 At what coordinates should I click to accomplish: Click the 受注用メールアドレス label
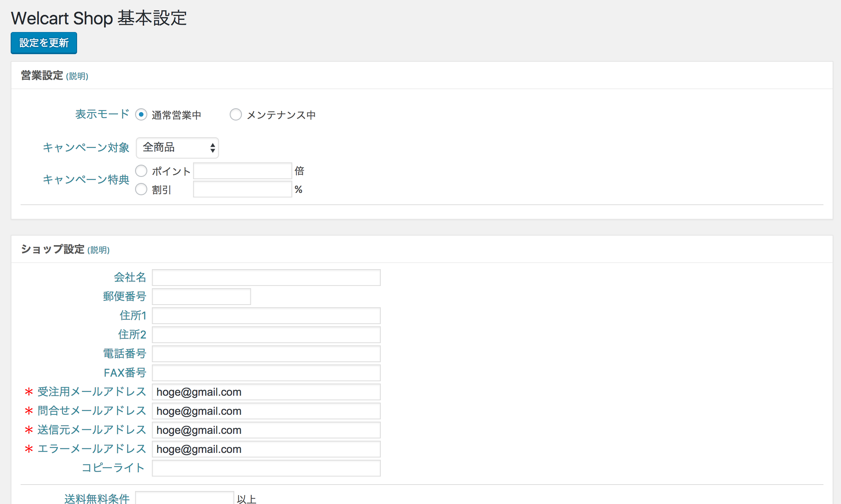tap(92, 392)
